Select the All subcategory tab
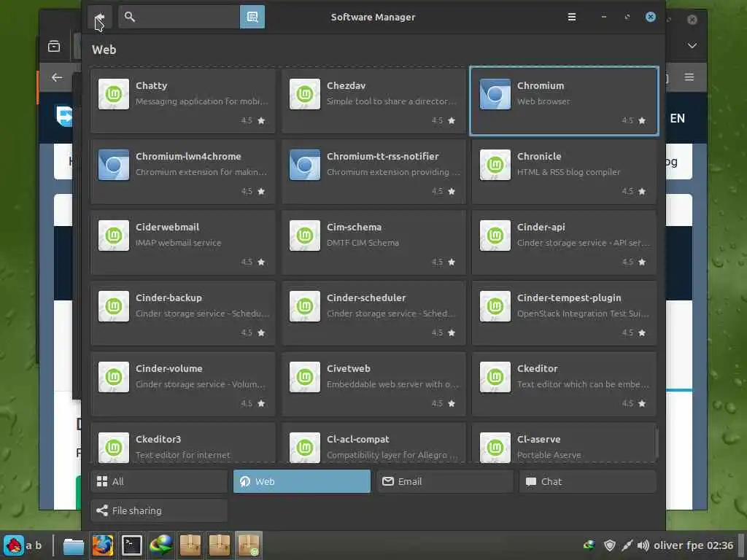Viewport: 747px width, 560px height. 159,481
